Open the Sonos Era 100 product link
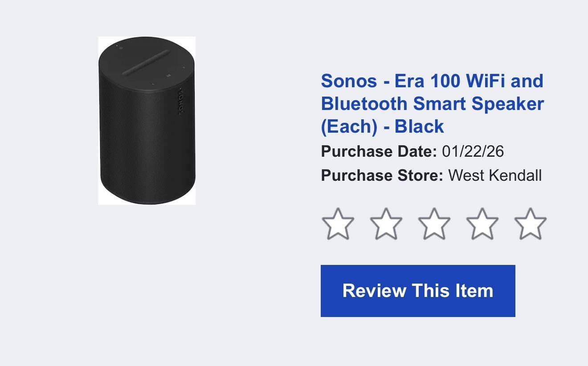This screenshot has width=588, height=366. [x=432, y=103]
